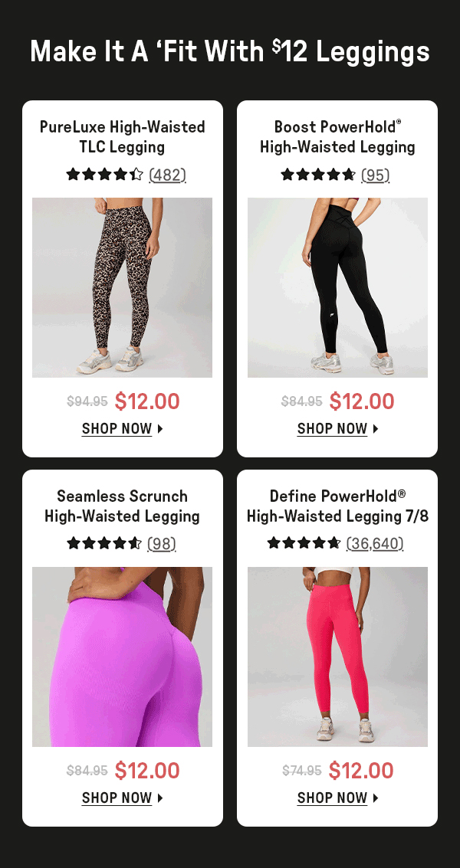Open the pink Define PowerHold legging photo

point(337,657)
